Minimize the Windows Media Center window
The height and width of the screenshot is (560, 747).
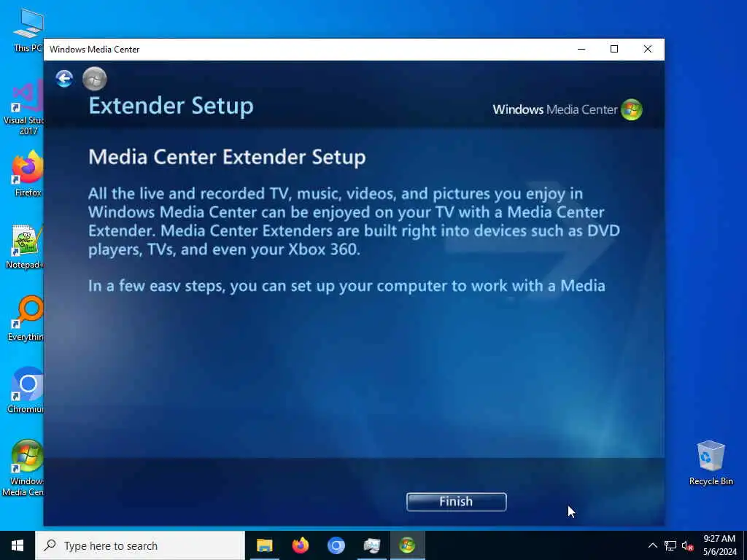(581, 49)
